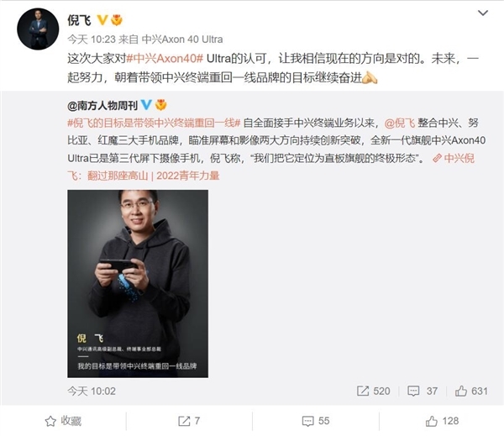Repost the quoted post with 520 shares

(x=373, y=391)
